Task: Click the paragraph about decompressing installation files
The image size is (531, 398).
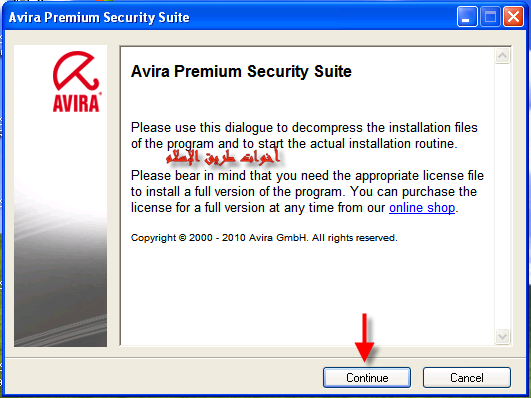Action: click(x=304, y=135)
